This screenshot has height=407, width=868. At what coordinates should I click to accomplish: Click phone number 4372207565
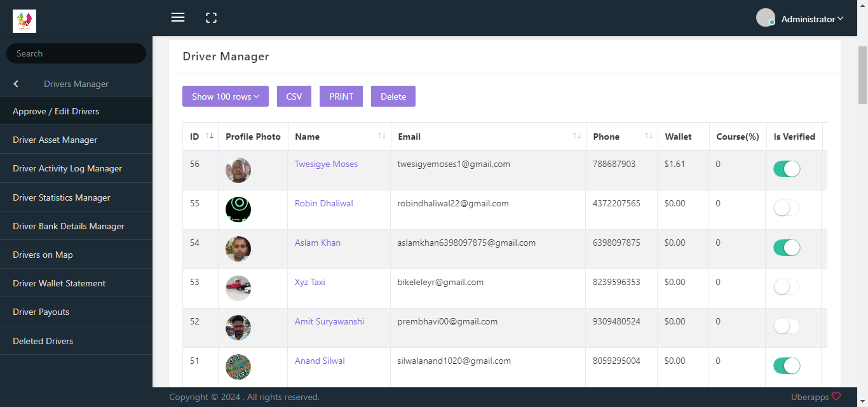616,203
